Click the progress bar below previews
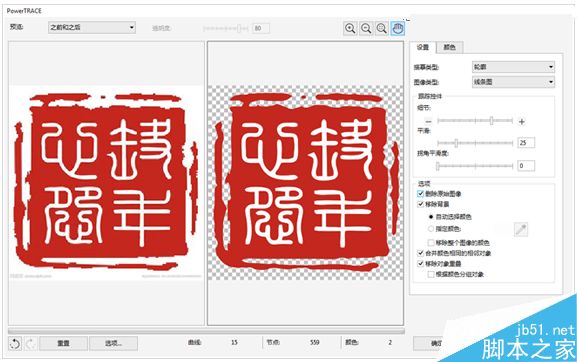This screenshot has width=577, height=362. click(206, 331)
